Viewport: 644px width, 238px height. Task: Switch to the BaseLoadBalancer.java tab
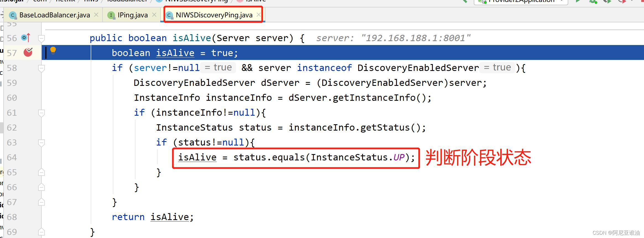[54, 15]
